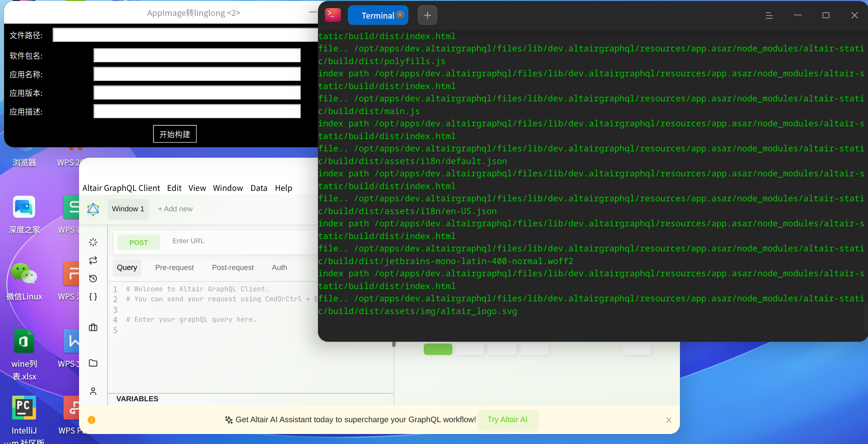Click terminal text 'jetbrains-mono-latin-400-normal.woff2'

pos(479,261)
